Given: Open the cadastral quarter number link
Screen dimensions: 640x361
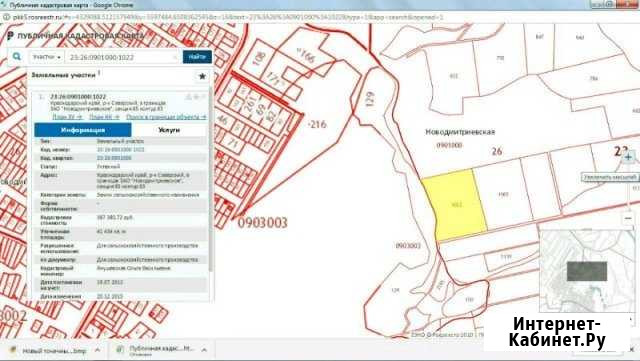Looking at the screenshot, I should [114, 158].
